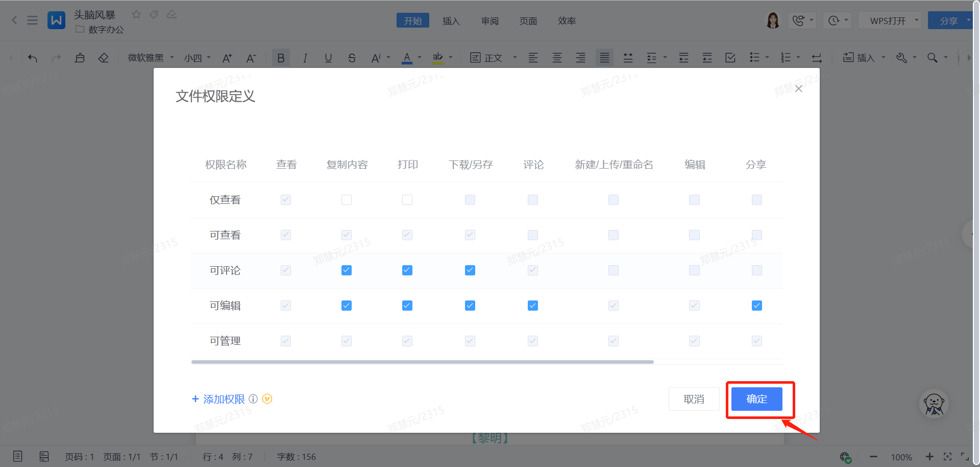Toggle bold formatting

(x=281, y=58)
